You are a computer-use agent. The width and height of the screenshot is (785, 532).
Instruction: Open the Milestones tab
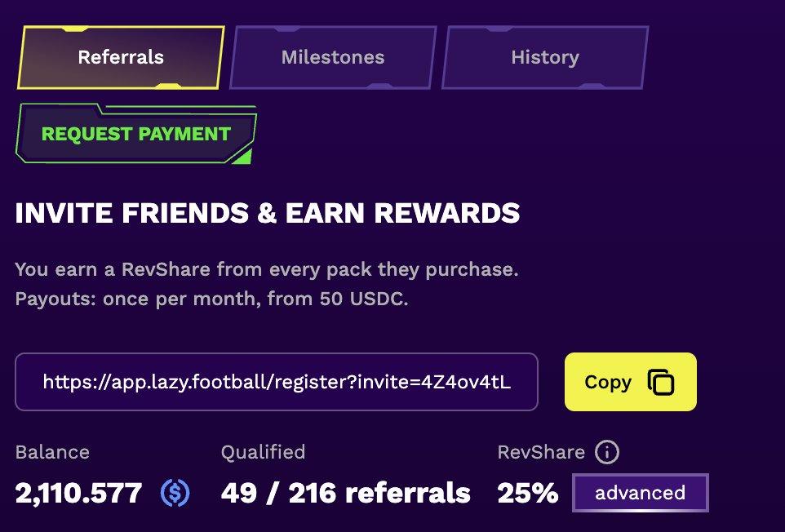(x=333, y=58)
